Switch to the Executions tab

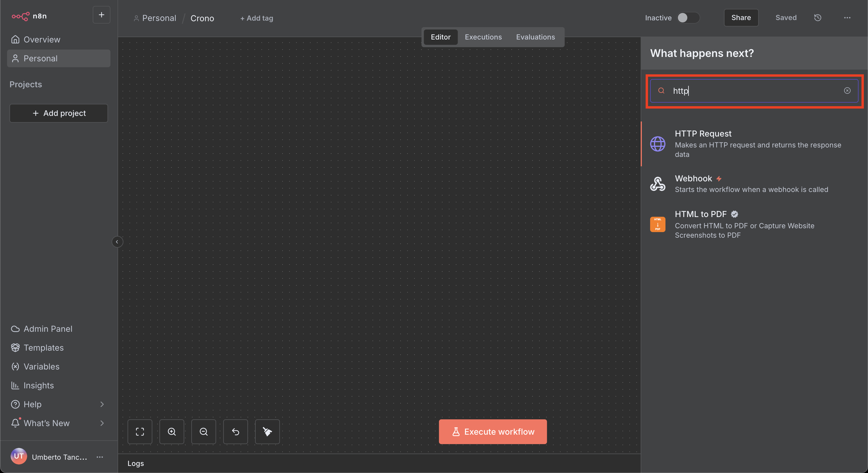(483, 37)
